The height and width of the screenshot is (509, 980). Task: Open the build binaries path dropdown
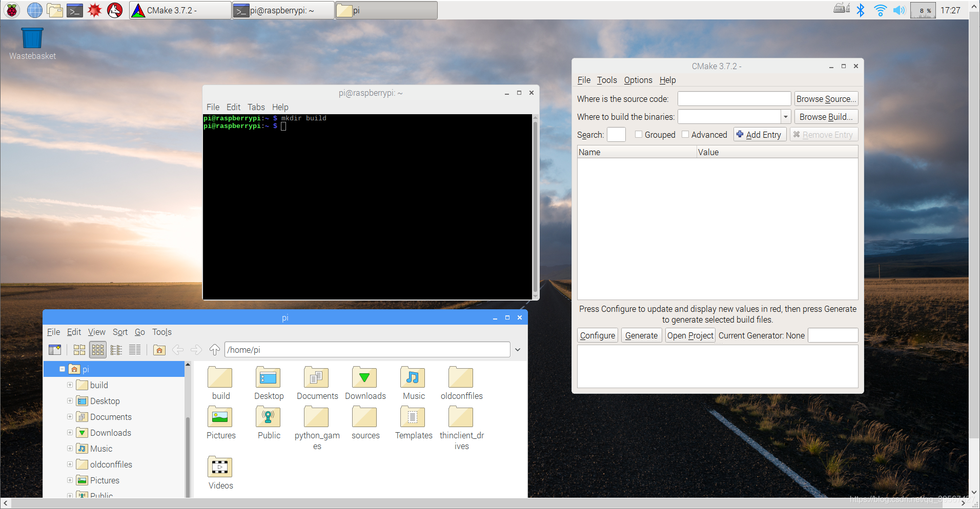click(786, 117)
